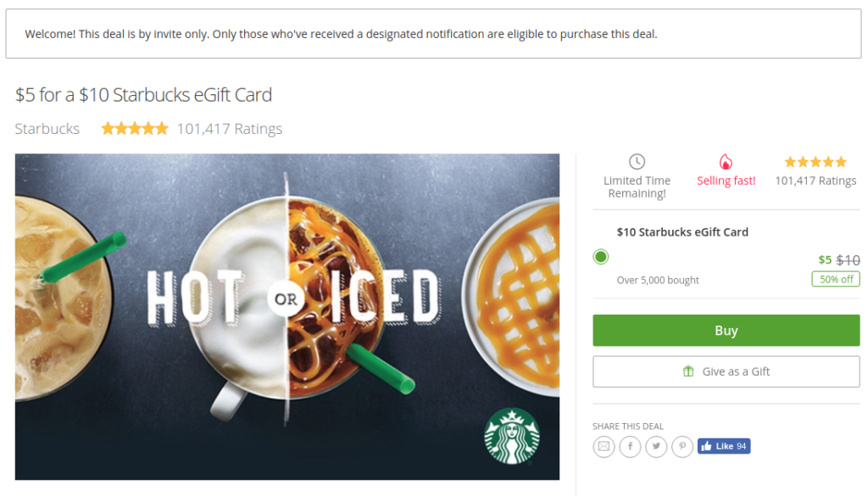Open the Starbucks merchant page link
This screenshot has width=868, height=496.
[x=46, y=128]
